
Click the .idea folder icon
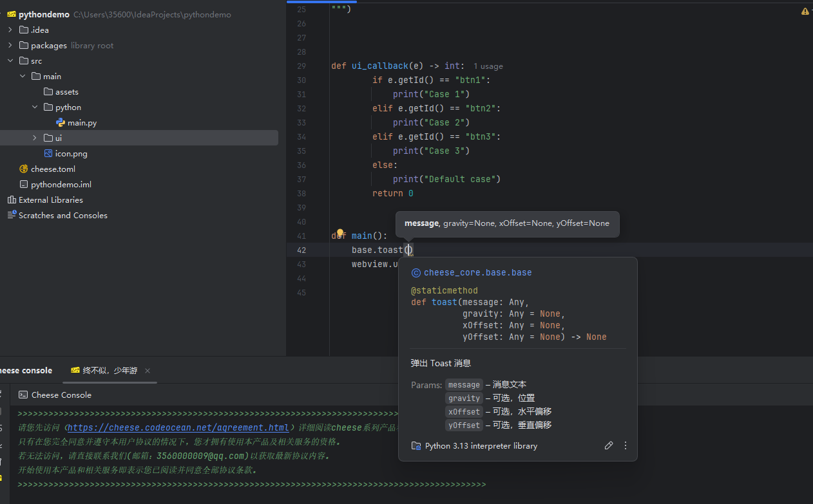point(24,30)
